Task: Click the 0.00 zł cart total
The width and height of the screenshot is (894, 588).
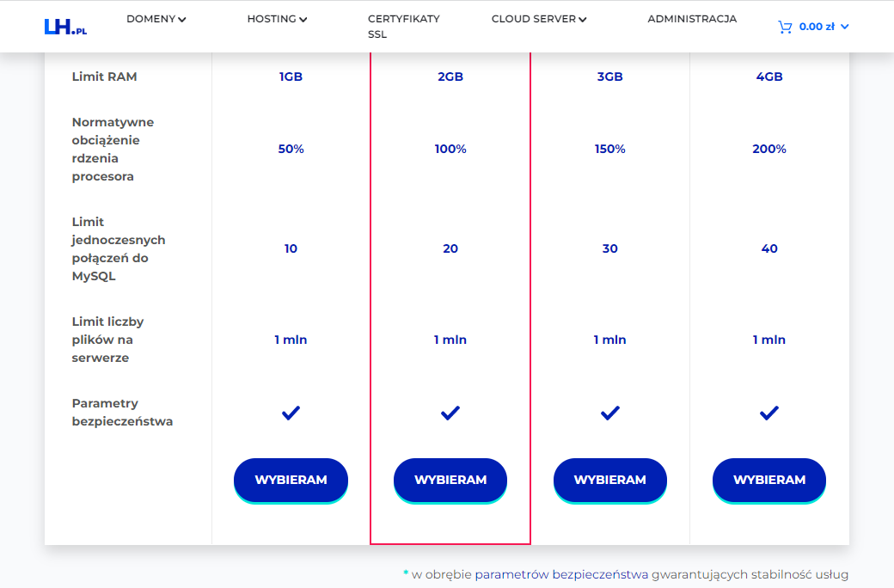Action: pyautogui.click(x=817, y=27)
